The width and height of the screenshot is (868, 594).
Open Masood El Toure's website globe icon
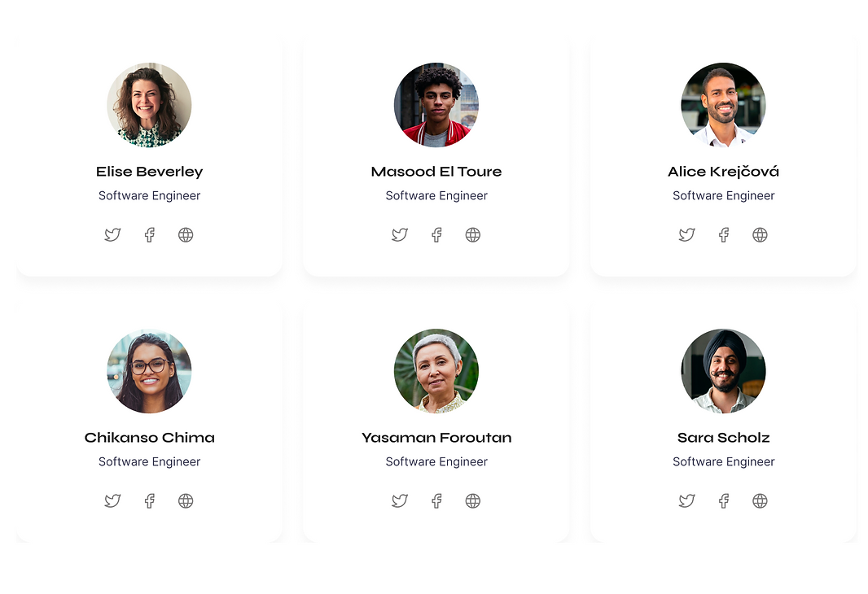click(x=473, y=235)
